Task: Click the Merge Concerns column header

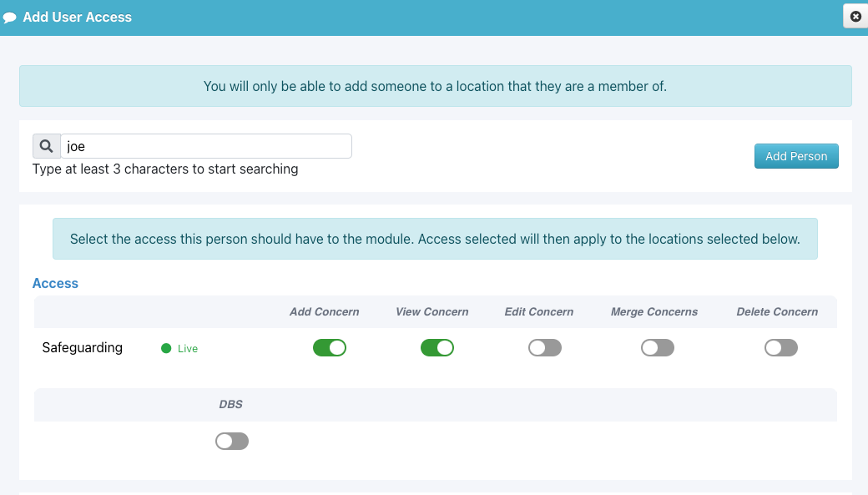Action: pyautogui.click(x=654, y=311)
